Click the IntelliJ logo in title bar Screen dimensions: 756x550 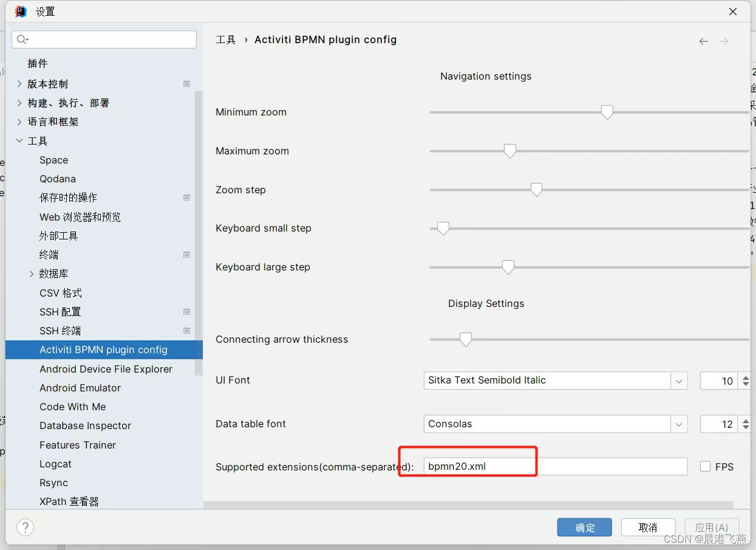(x=21, y=12)
